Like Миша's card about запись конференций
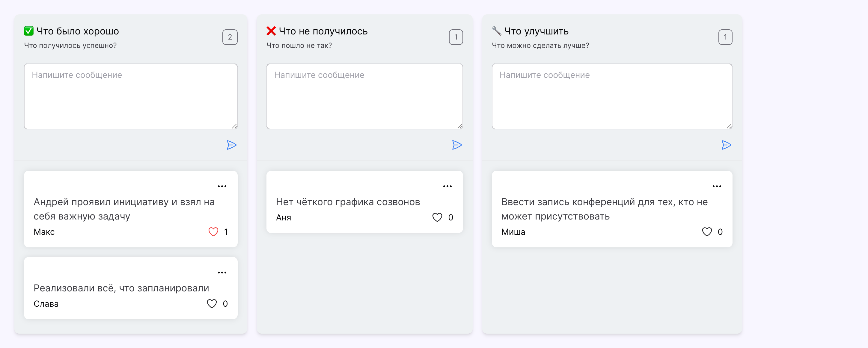Screen dimensions: 868x348 [706, 232]
